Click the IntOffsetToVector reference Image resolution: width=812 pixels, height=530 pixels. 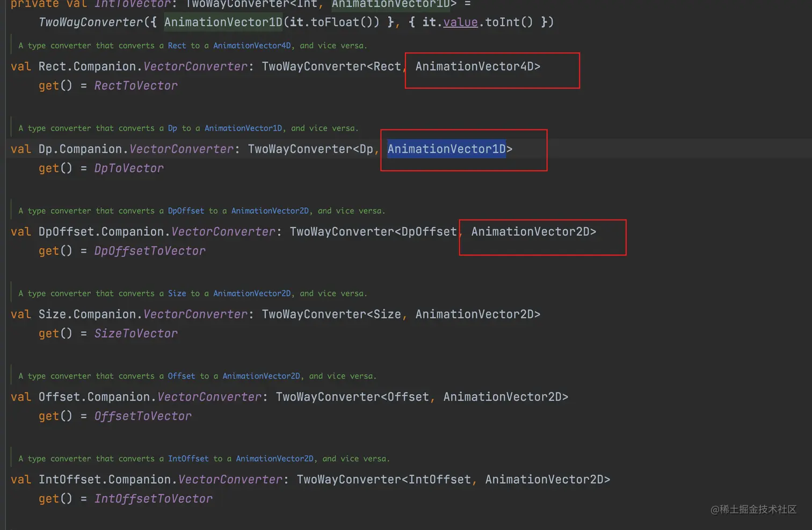(x=154, y=499)
